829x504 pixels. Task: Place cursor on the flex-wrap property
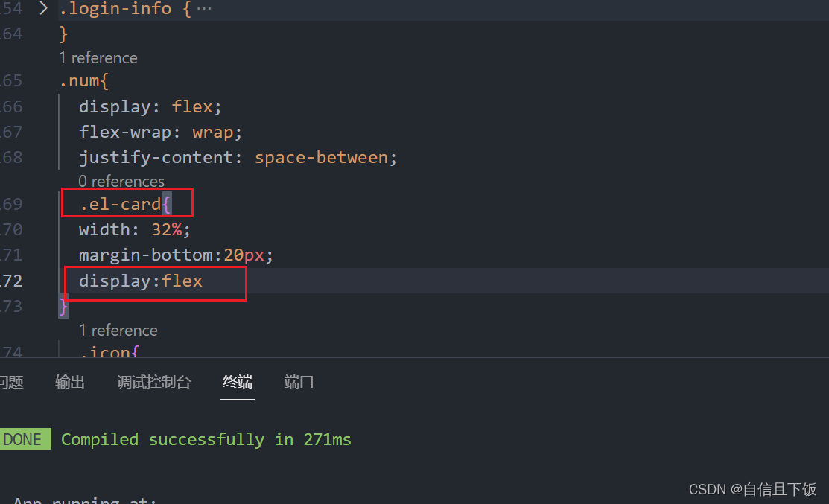(x=119, y=132)
